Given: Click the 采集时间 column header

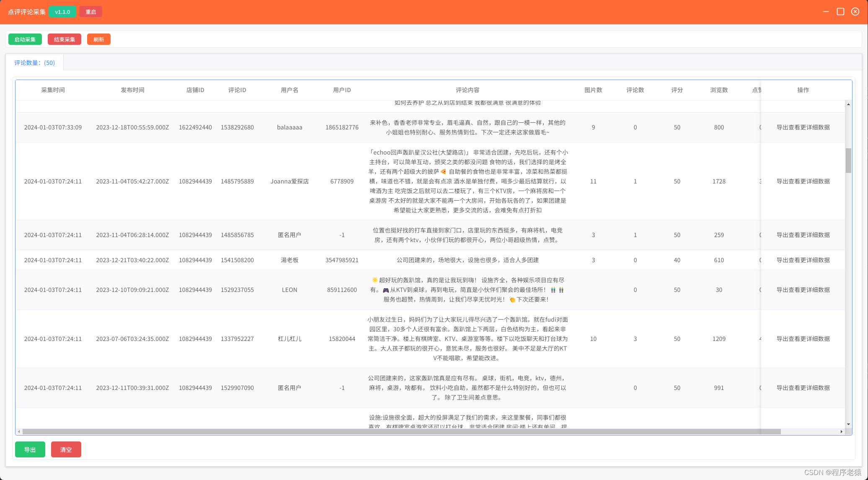Looking at the screenshot, I should point(53,90).
